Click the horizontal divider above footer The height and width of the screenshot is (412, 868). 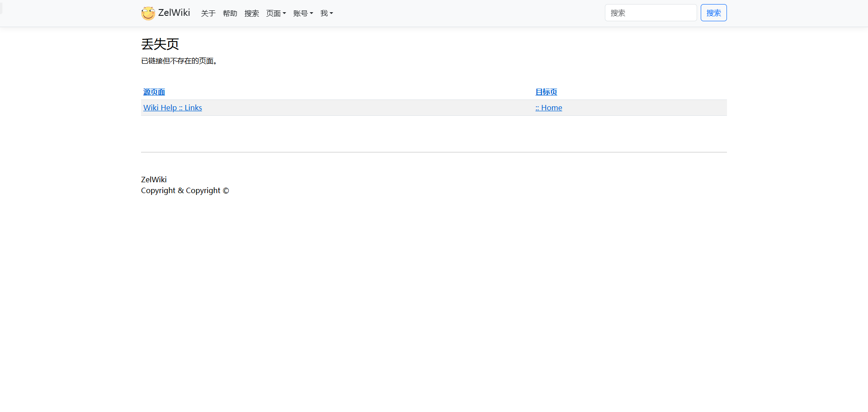[434, 152]
